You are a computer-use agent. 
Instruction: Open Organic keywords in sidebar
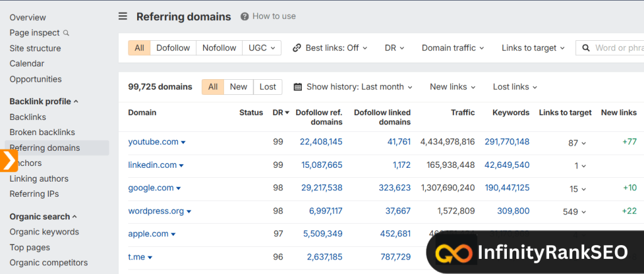pyautogui.click(x=44, y=232)
